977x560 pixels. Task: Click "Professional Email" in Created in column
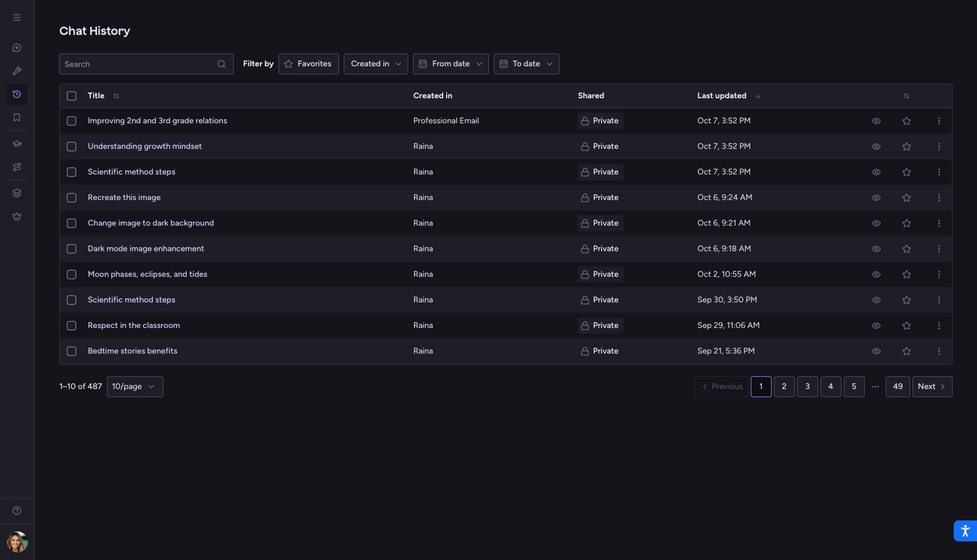coord(446,121)
